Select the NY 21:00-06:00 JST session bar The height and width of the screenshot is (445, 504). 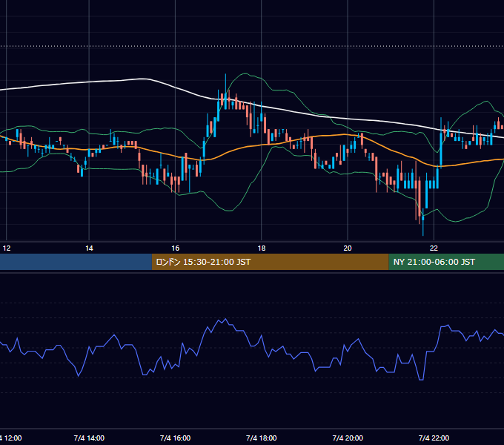tap(446, 262)
